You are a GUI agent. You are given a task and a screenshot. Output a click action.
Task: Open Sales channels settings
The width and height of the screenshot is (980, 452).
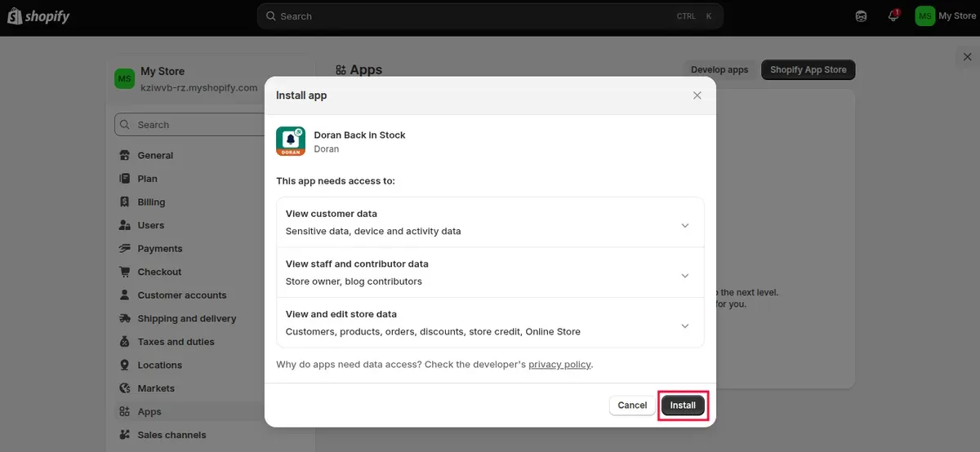click(171, 435)
